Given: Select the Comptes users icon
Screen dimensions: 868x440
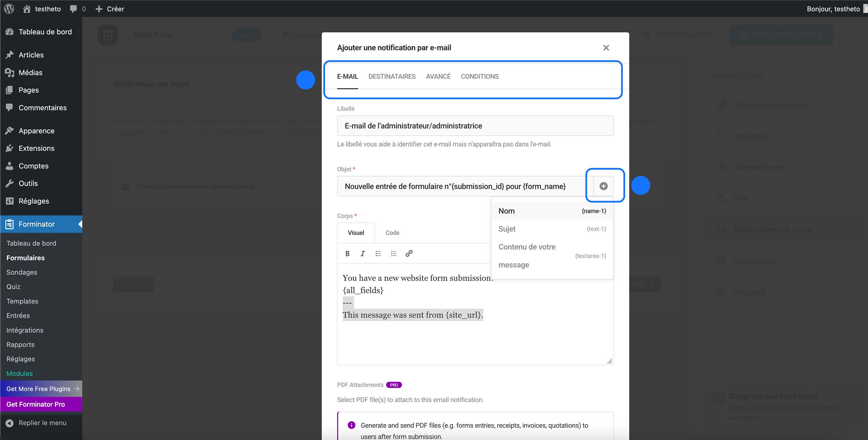Looking at the screenshot, I should coord(10,166).
